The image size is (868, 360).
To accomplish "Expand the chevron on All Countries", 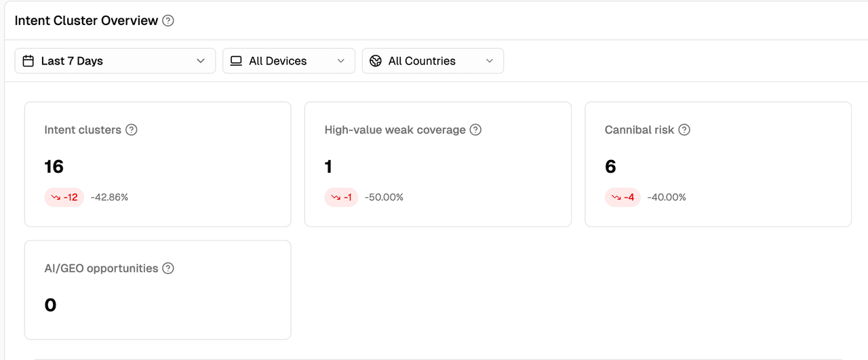I will pos(490,61).
